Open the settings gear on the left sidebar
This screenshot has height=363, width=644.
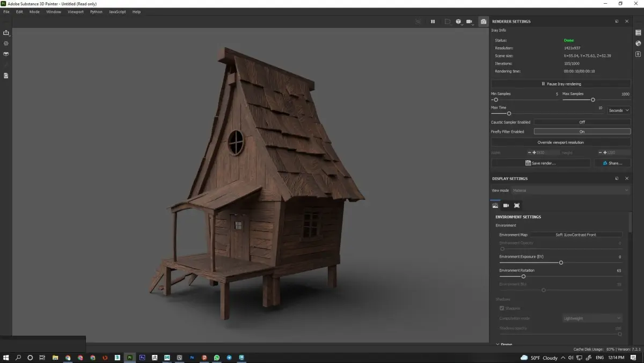(x=6, y=43)
